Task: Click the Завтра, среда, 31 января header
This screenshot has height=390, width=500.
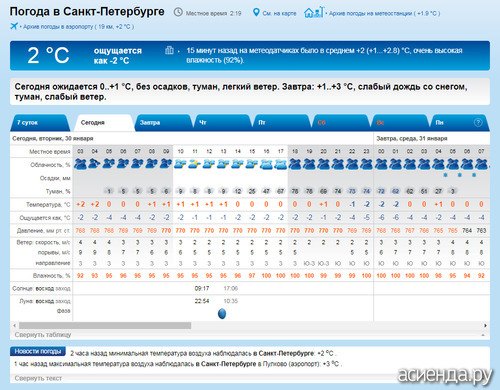Action: tap(412, 138)
